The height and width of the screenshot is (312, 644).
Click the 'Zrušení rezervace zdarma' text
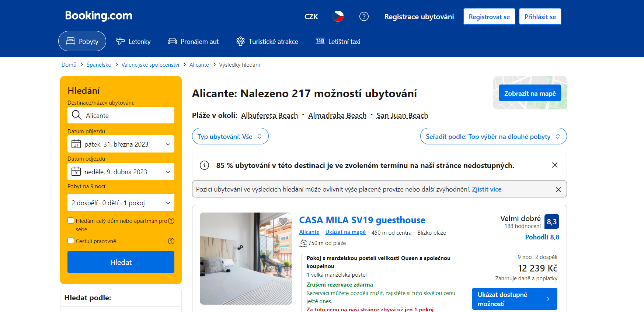click(340, 284)
